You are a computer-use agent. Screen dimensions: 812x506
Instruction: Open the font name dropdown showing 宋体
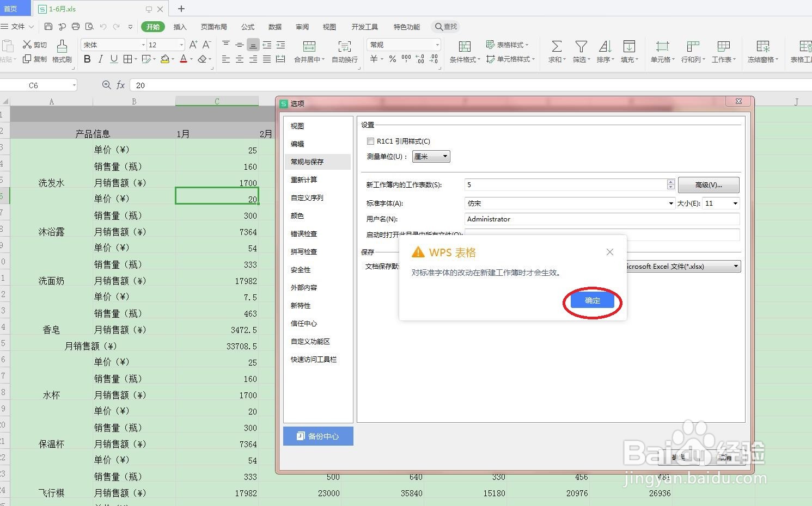(x=112, y=44)
